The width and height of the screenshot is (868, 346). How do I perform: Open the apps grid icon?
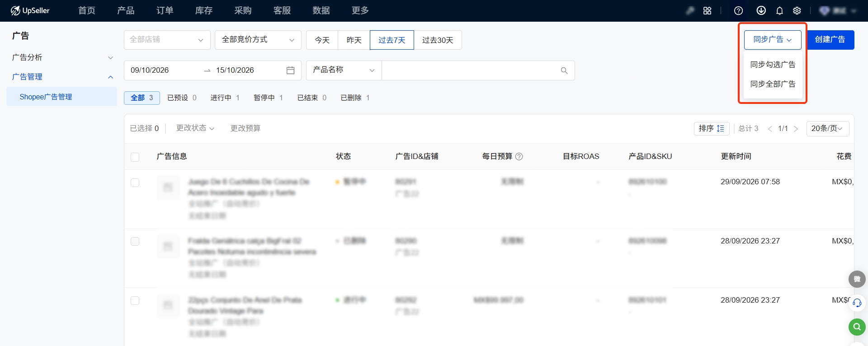tap(708, 11)
